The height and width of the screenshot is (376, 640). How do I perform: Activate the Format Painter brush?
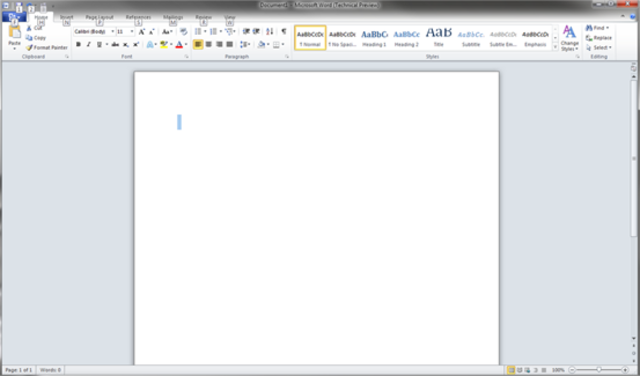click(46, 47)
